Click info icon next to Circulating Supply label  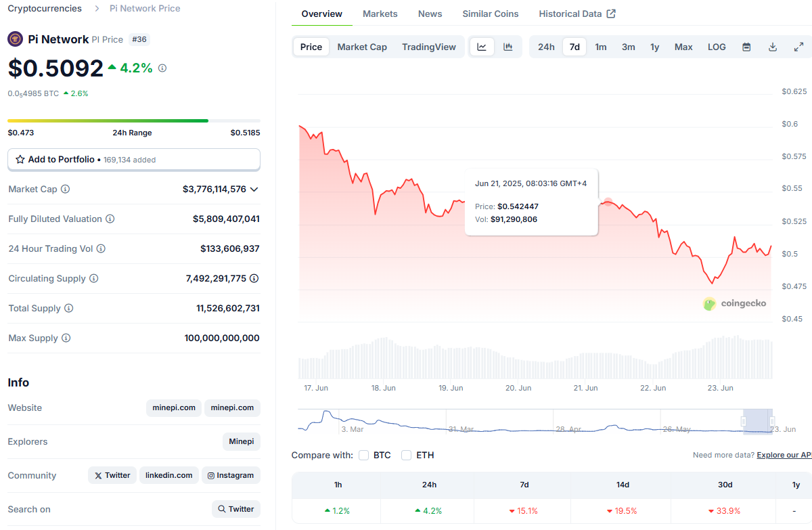(94, 278)
